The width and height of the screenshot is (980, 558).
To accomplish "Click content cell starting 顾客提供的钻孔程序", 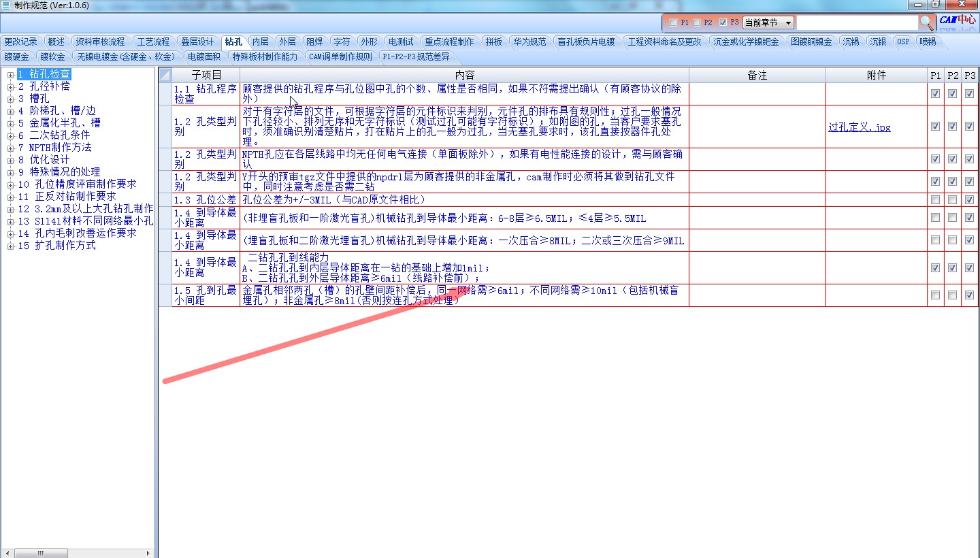I will [x=465, y=94].
